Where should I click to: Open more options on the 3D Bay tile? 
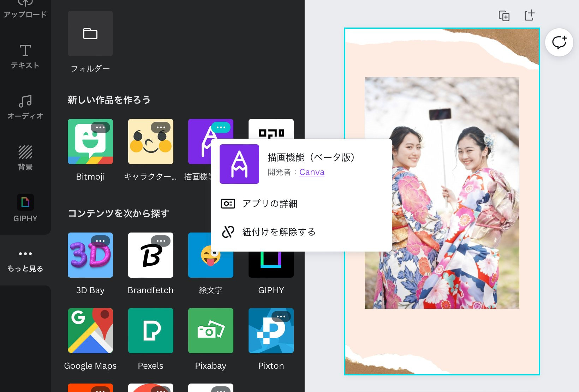point(101,241)
